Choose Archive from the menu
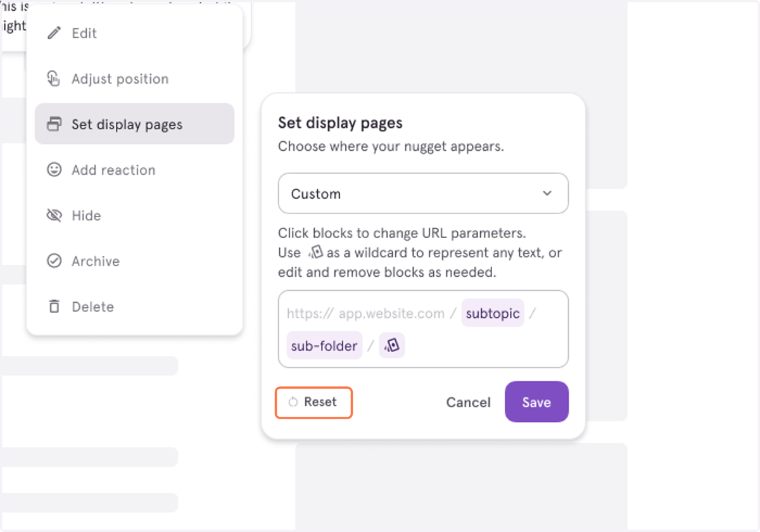Image resolution: width=760 pixels, height=532 pixels. tap(134, 261)
